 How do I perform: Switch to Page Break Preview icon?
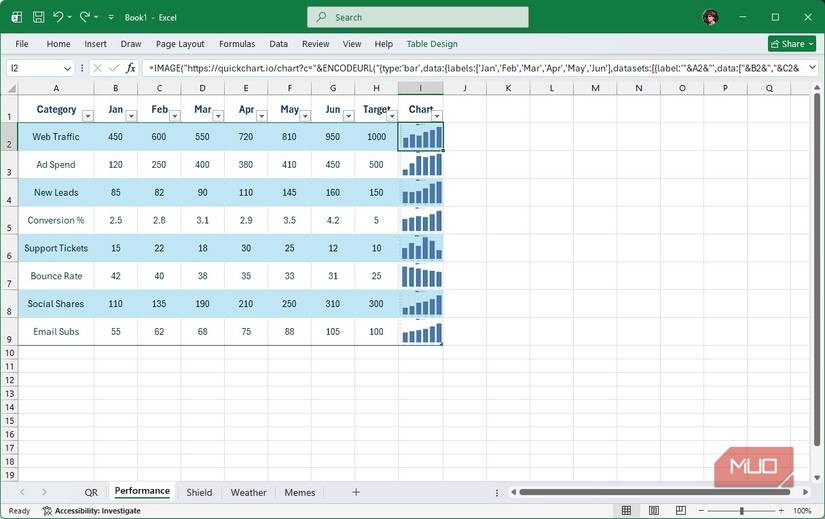tap(680, 511)
